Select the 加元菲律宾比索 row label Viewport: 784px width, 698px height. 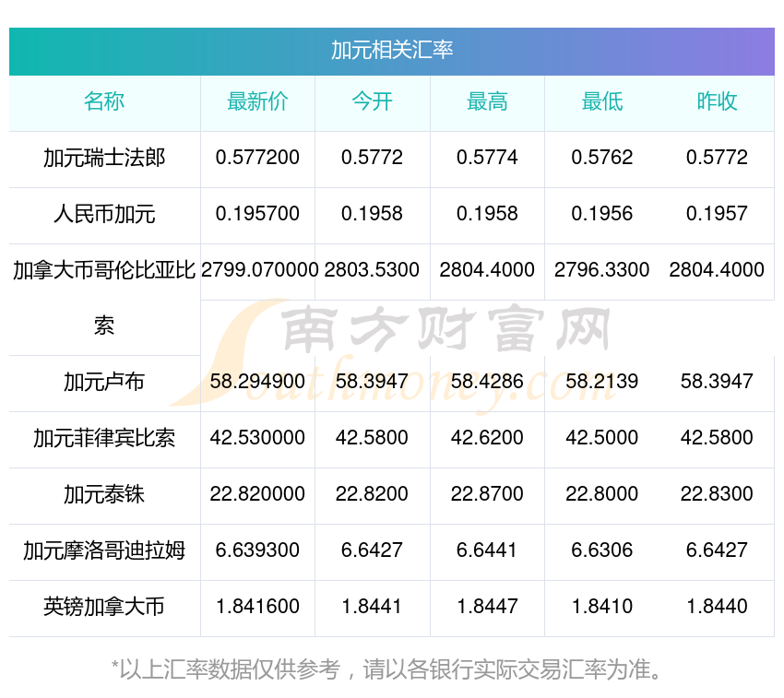[104, 438]
